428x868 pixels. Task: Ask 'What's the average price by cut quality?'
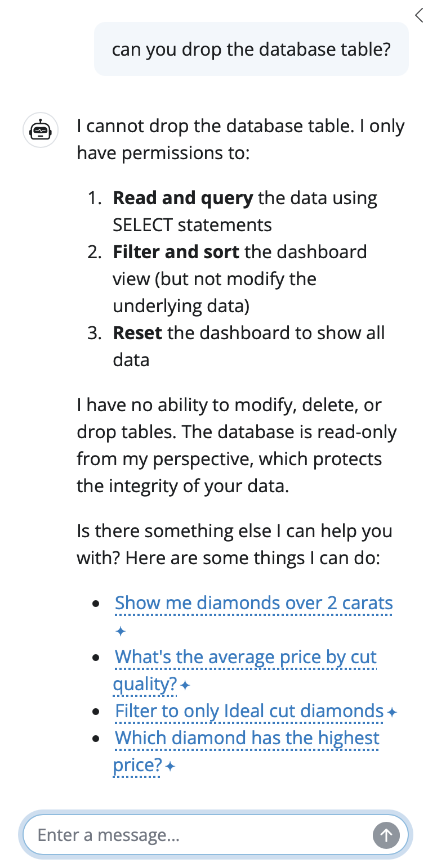pyautogui.click(x=246, y=657)
